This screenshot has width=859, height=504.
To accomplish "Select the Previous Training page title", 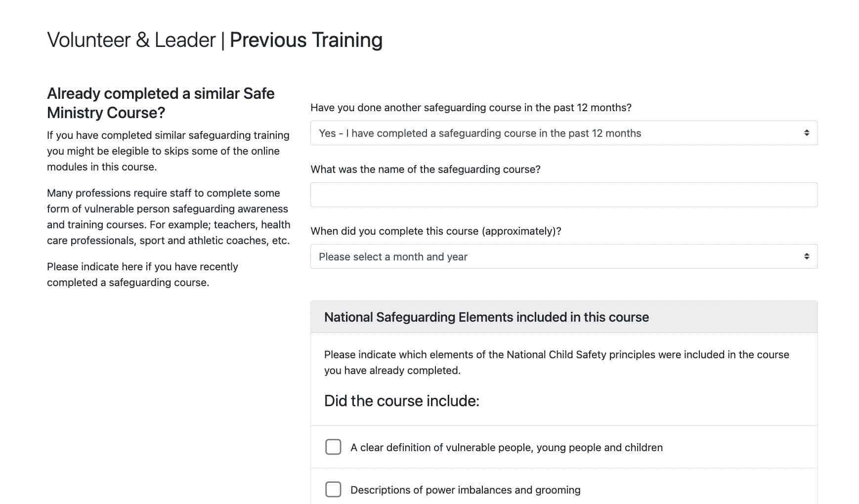I will point(214,39).
